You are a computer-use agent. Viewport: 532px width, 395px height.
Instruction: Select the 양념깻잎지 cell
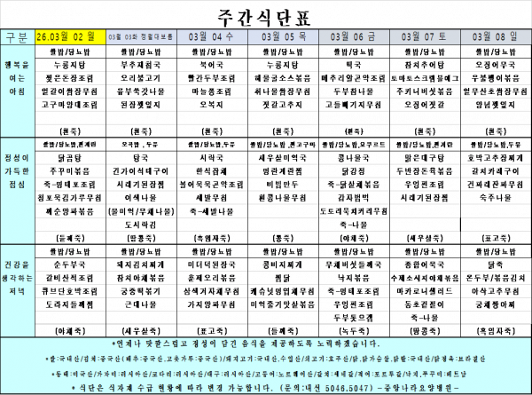496,105
